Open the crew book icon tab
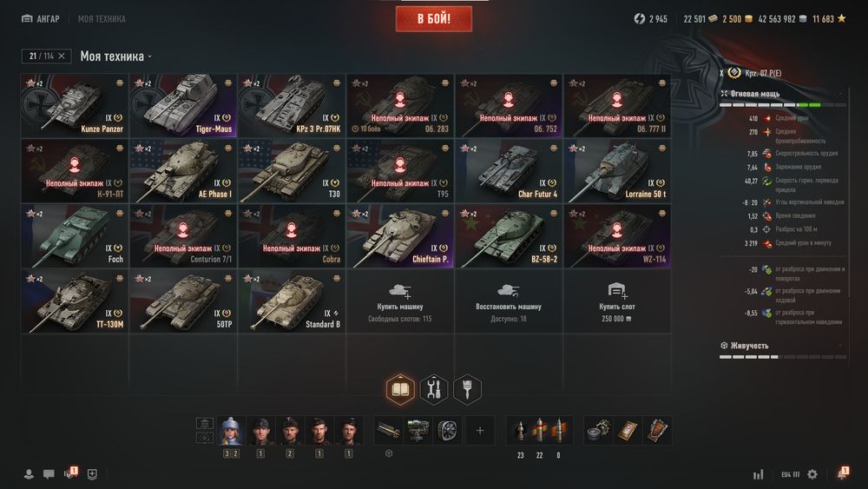 (400, 389)
